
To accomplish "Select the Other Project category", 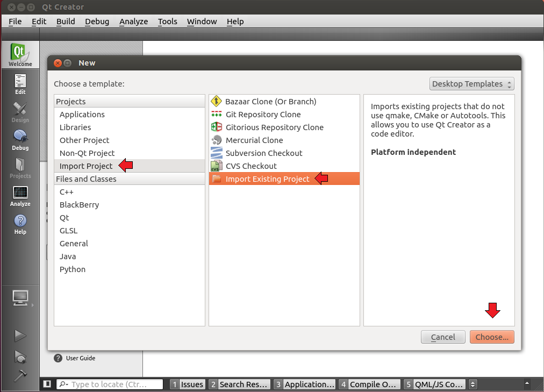I will [x=130, y=140].
